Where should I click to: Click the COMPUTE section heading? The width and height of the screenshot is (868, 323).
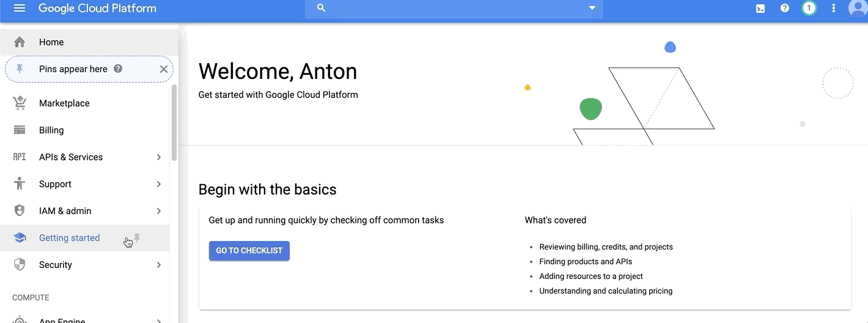point(31,298)
